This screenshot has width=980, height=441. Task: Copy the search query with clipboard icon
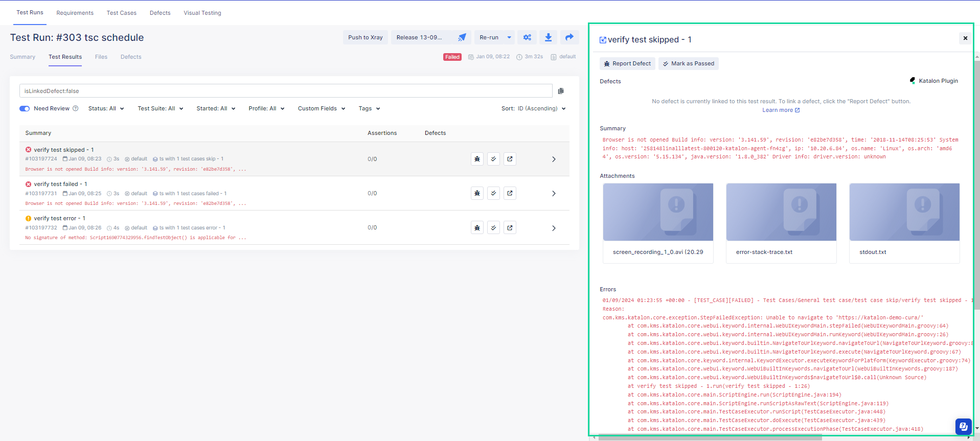[x=561, y=91]
